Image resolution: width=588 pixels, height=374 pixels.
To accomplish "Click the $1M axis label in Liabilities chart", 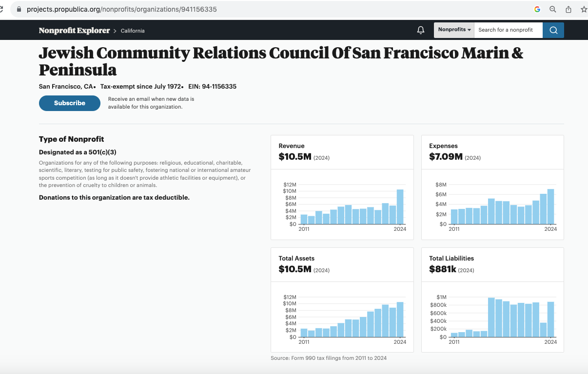I will pyautogui.click(x=441, y=297).
